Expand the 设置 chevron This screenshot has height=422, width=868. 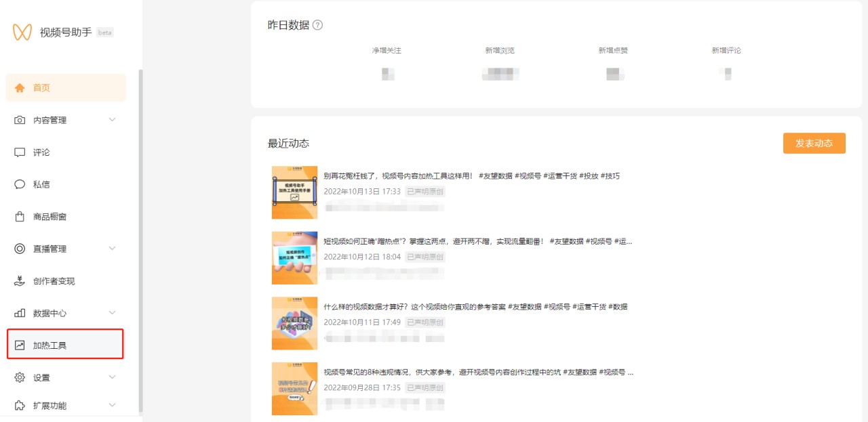(x=113, y=377)
